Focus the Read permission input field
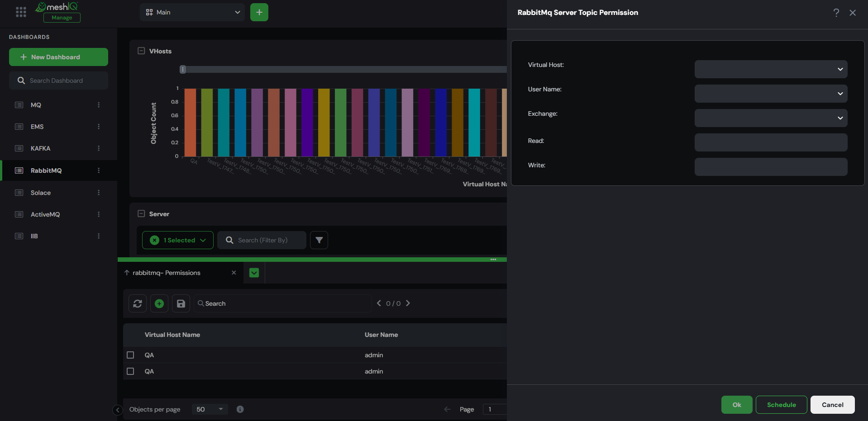 point(771,142)
